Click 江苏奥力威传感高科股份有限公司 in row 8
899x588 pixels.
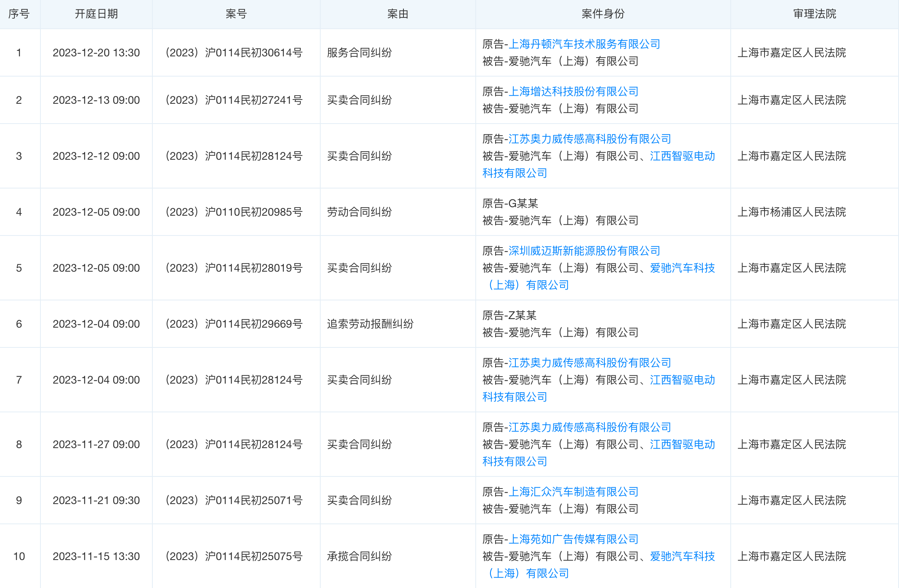590,427
